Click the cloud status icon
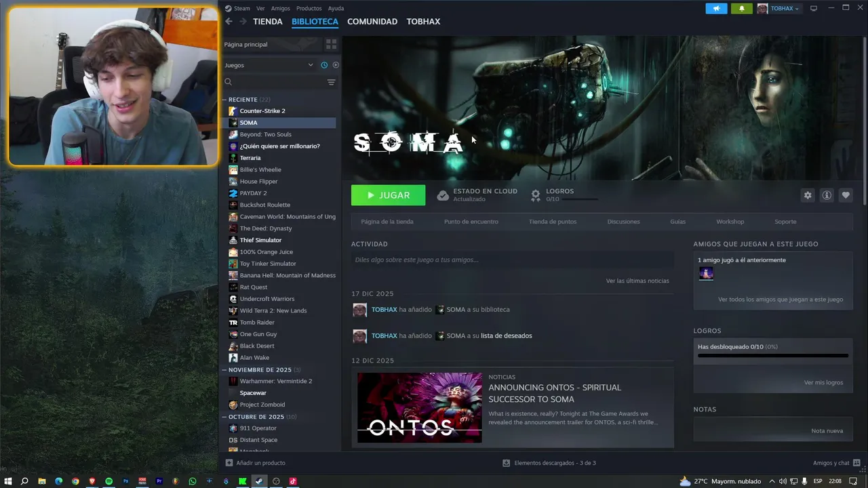This screenshot has width=868, height=488. tap(443, 195)
